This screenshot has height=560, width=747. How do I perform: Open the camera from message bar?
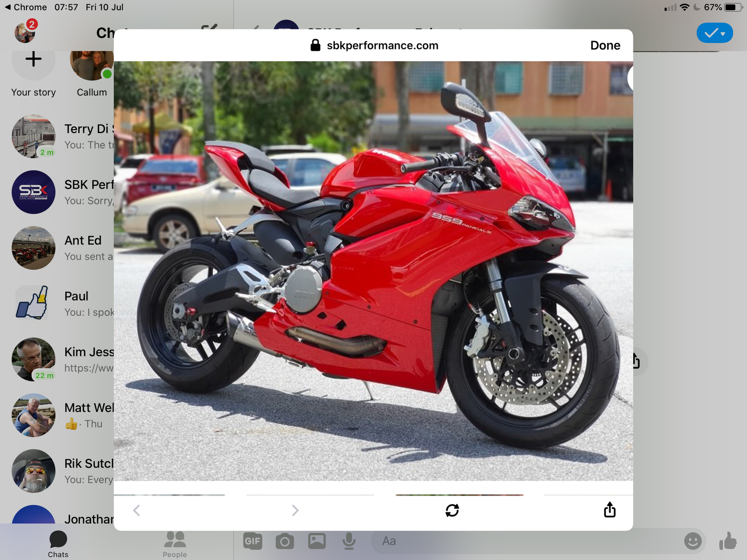coord(285,541)
